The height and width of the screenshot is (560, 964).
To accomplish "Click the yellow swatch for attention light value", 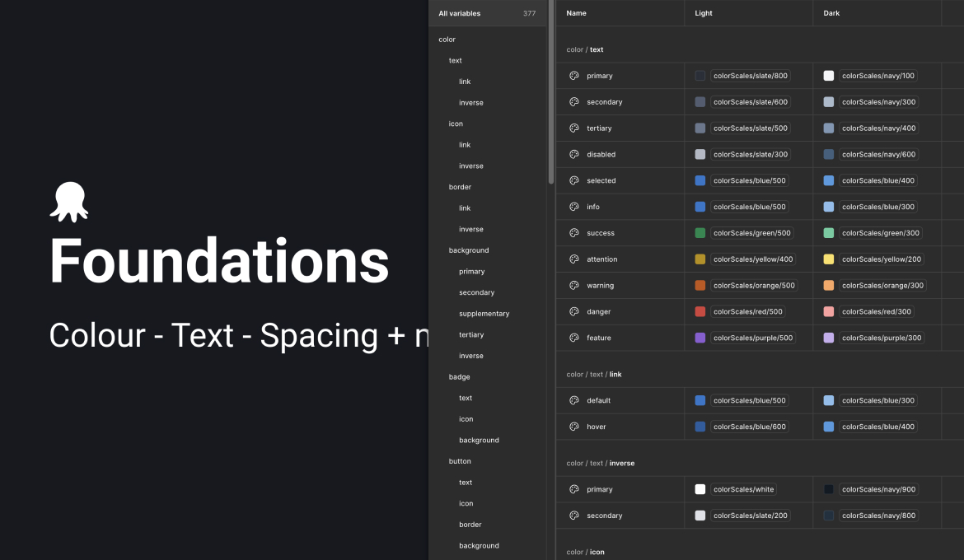I will tap(700, 259).
